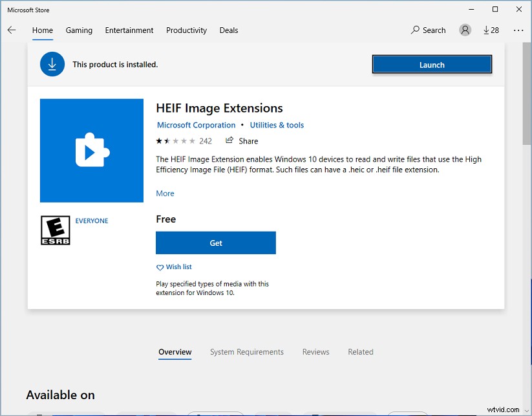Open the Microsoft Corporation publisher link
The width and height of the screenshot is (532, 416).
(x=196, y=125)
